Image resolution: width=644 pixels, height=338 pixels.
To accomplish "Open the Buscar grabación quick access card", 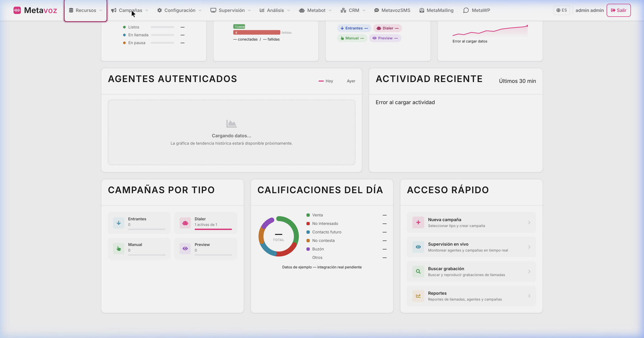I will (x=471, y=272).
